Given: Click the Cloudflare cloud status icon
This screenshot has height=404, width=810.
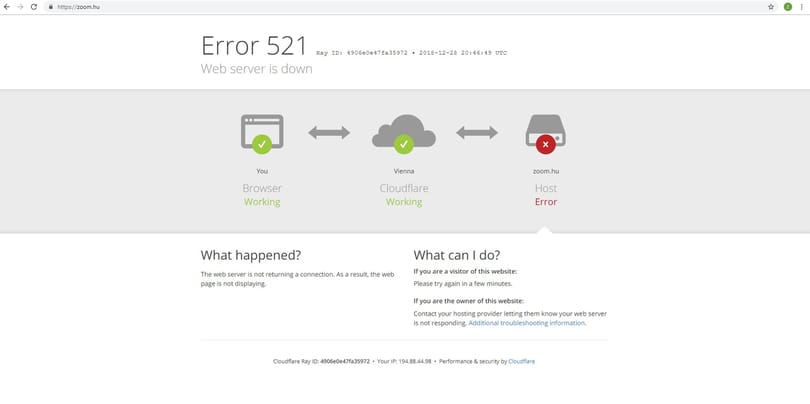Looking at the screenshot, I should (x=403, y=134).
